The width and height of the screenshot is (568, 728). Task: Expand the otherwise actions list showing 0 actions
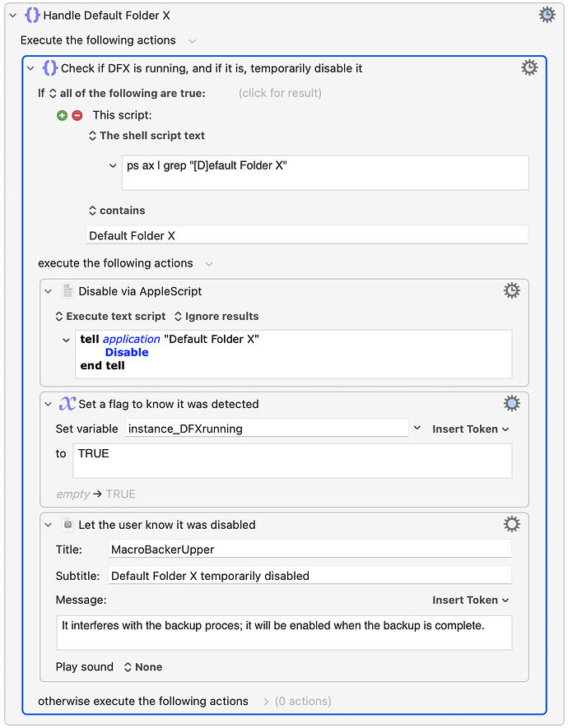pyautogui.click(x=266, y=702)
